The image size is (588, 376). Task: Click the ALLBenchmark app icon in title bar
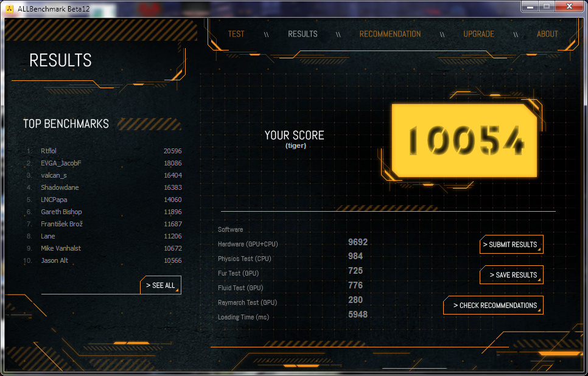(x=10, y=7)
